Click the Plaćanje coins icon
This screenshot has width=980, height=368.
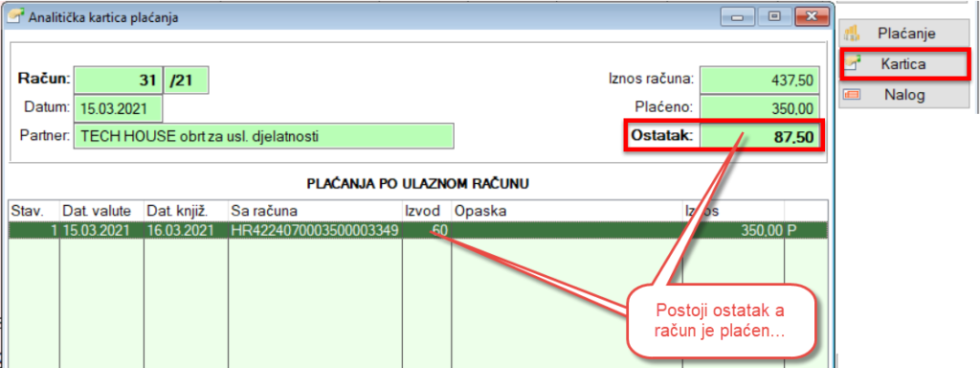click(853, 34)
